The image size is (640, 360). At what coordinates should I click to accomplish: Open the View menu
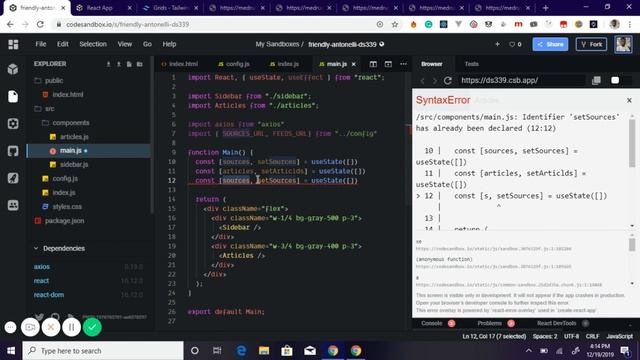click(x=125, y=44)
